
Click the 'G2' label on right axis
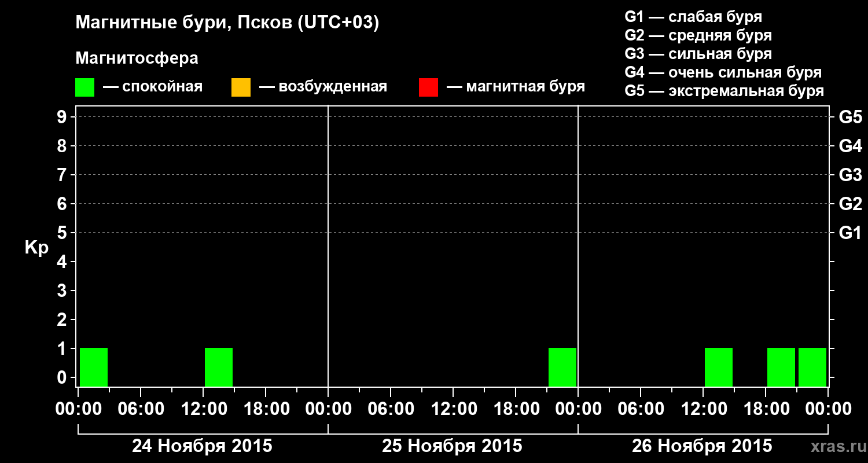[x=850, y=204]
